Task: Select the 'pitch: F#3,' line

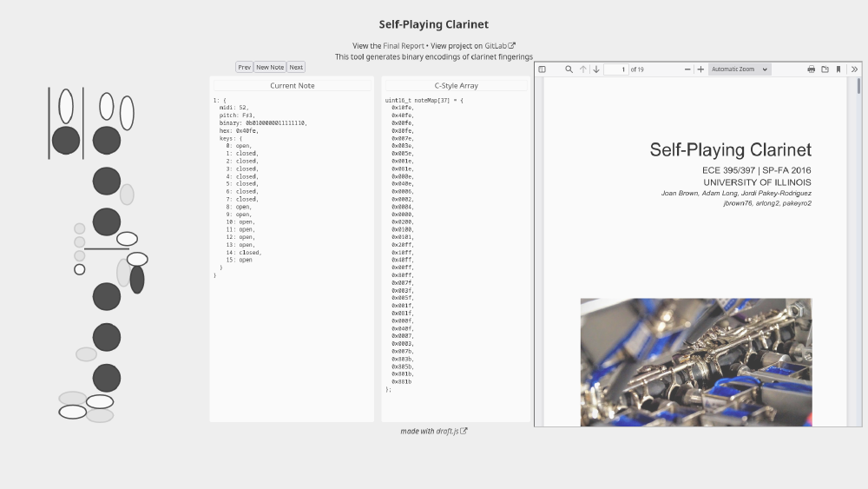Action: [237, 116]
